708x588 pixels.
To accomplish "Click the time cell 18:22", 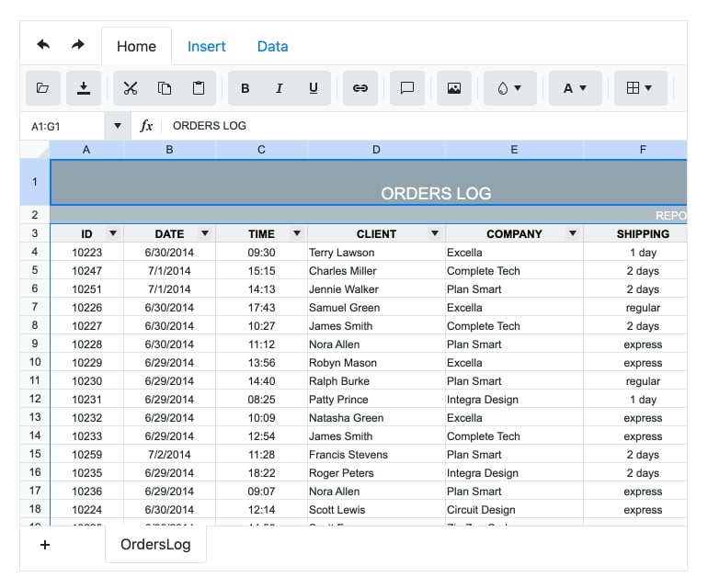I will click(x=261, y=473).
